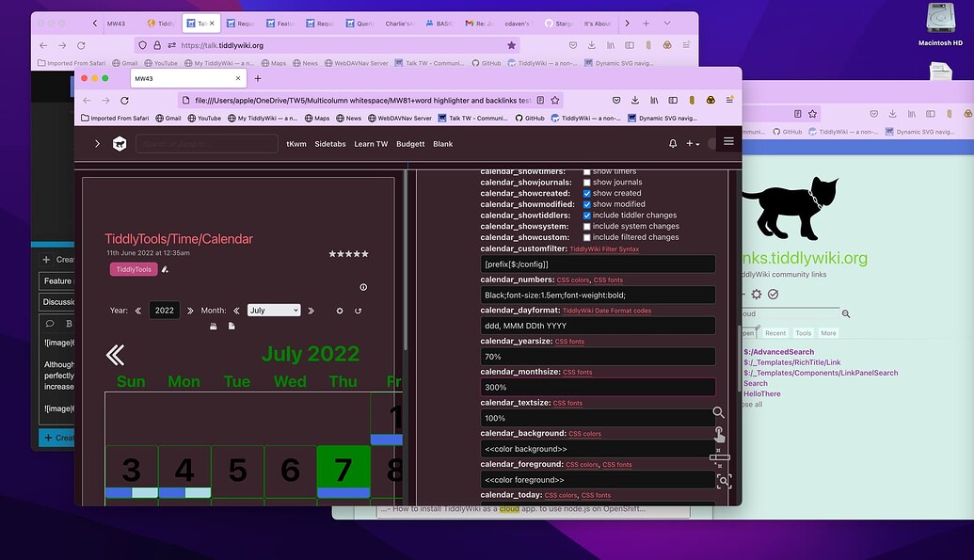This screenshot has width=974, height=560.
Task: Click the calendar_dayformat input field
Action: pyautogui.click(x=598, y=326)
